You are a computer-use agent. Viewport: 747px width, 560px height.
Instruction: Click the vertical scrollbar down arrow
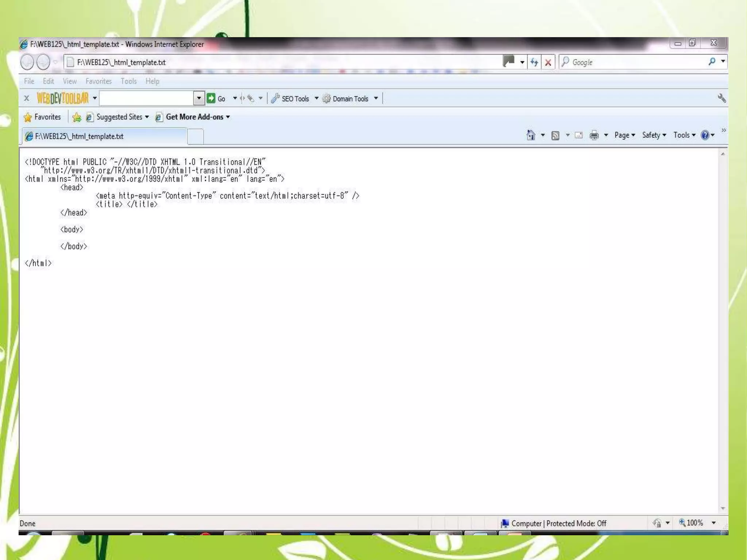point(723,508)
